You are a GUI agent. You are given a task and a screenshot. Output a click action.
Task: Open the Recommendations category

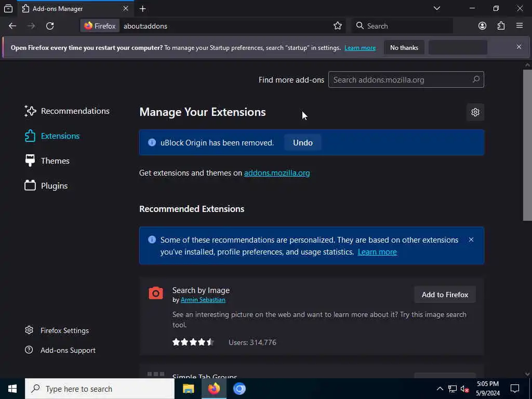(67, 111)
